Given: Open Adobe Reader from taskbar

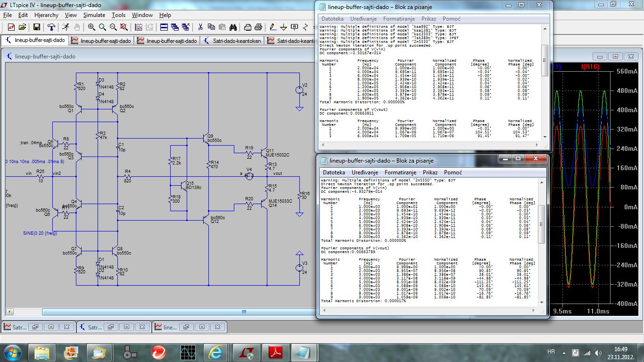Looking at the screenshot, I should click(274, 352).
